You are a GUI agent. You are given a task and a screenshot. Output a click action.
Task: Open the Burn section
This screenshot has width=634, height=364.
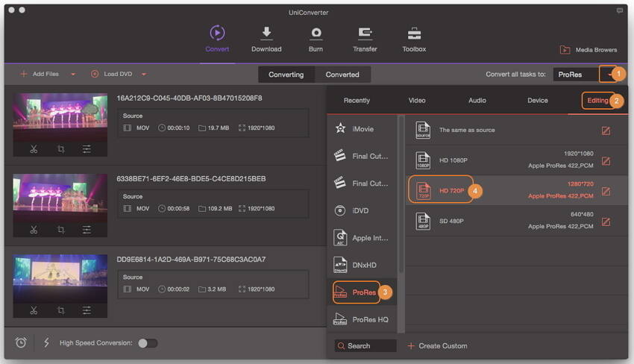click(x=316, y=40)
